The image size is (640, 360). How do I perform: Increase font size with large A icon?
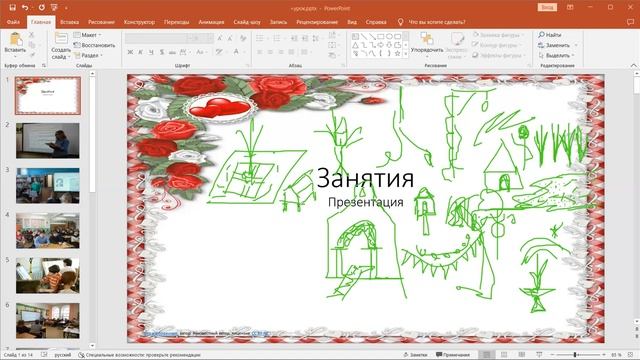220,38
